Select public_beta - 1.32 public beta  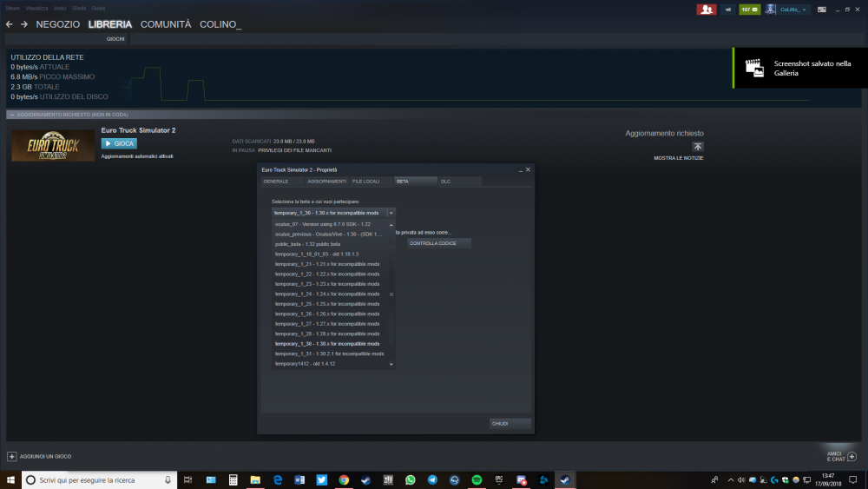tap(330, 244)
